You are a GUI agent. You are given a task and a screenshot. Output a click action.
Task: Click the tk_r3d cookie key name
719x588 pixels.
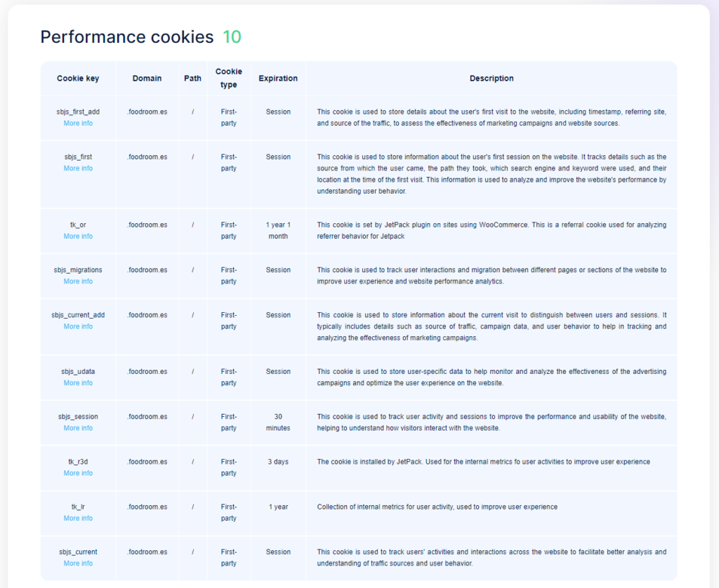[78, 462]
